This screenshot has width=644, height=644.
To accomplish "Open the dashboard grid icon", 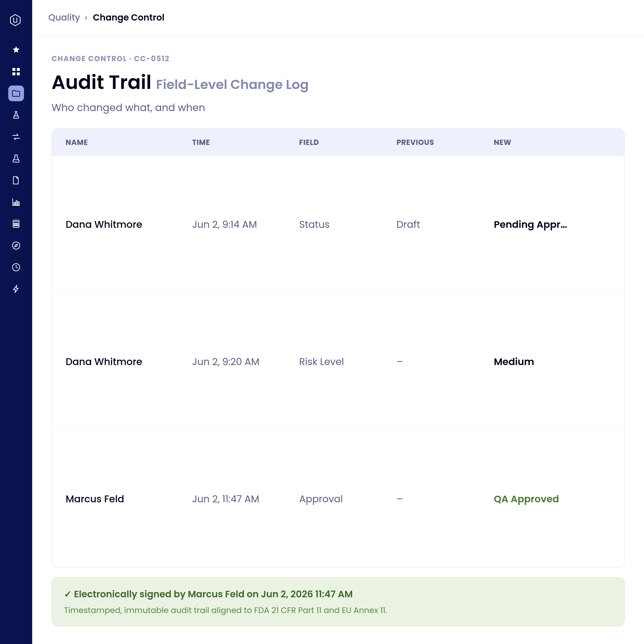I will [x=16, y=72].
